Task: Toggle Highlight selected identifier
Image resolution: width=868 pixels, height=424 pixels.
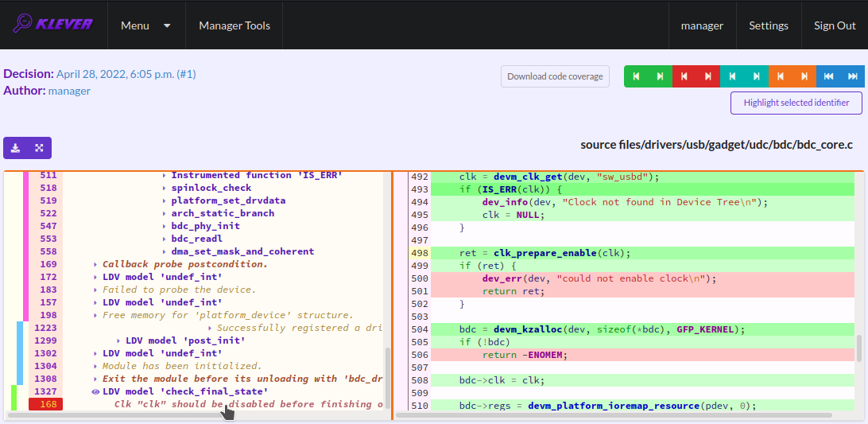Action: tap(797, 103)
